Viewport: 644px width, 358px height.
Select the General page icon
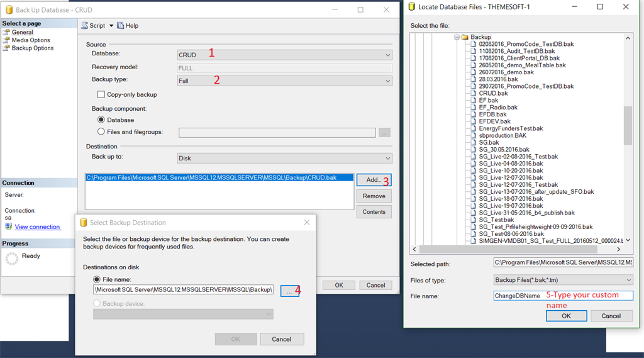(6, 32)
